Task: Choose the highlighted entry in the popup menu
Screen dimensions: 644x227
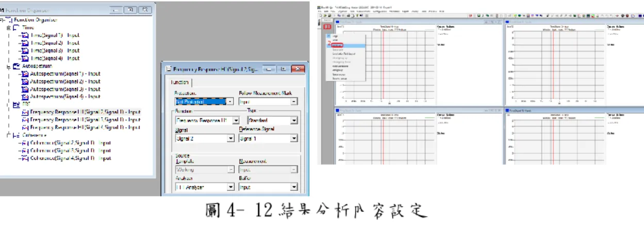Action: 346,45
